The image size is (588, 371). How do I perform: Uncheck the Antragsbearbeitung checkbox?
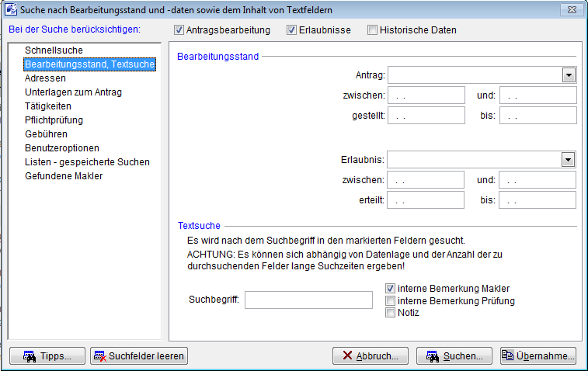coord(179,30)
